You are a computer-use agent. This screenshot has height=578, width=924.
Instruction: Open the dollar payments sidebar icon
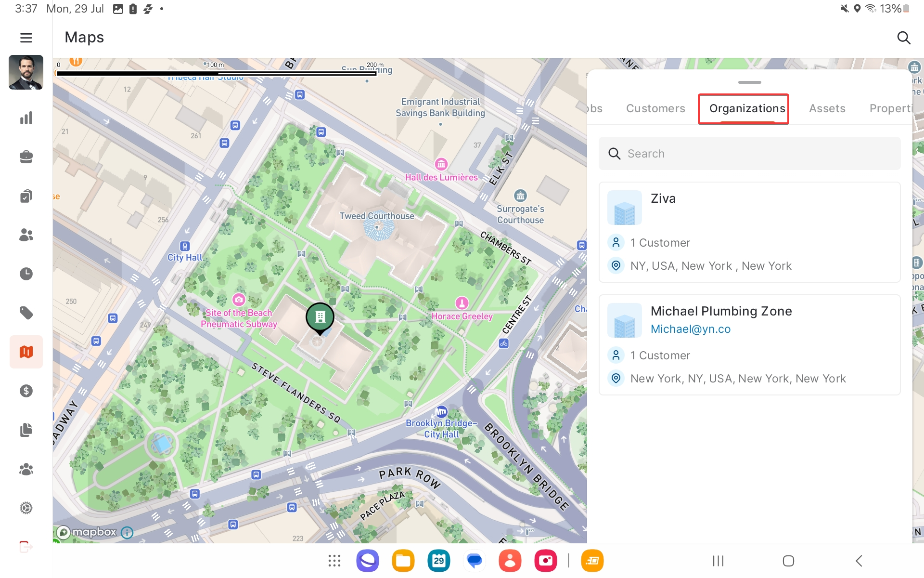tap(26, 391)
